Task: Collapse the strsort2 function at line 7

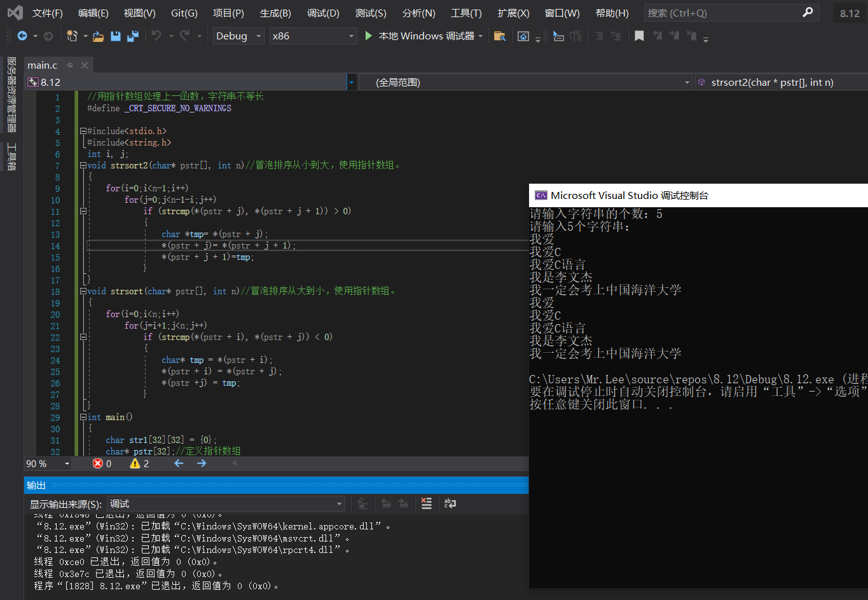Action: tap(83, 165)
